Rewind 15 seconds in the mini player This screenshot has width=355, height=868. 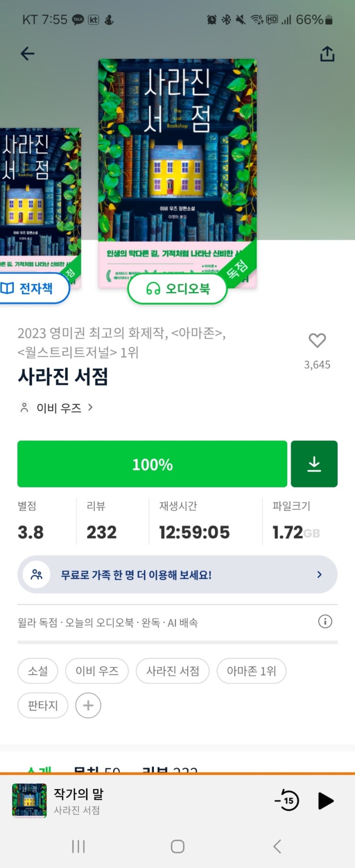[x=288, y=801]
